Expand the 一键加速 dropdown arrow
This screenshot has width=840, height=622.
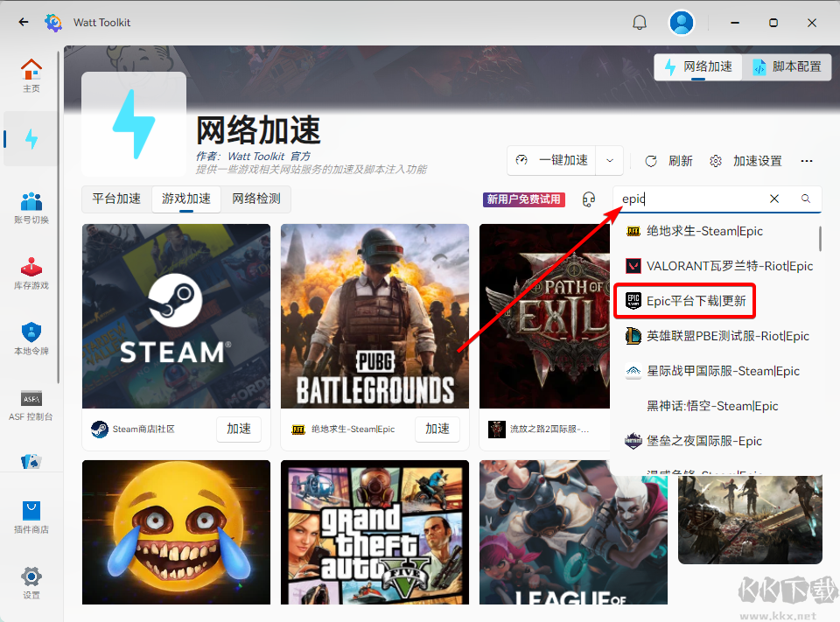pos(610,160)
